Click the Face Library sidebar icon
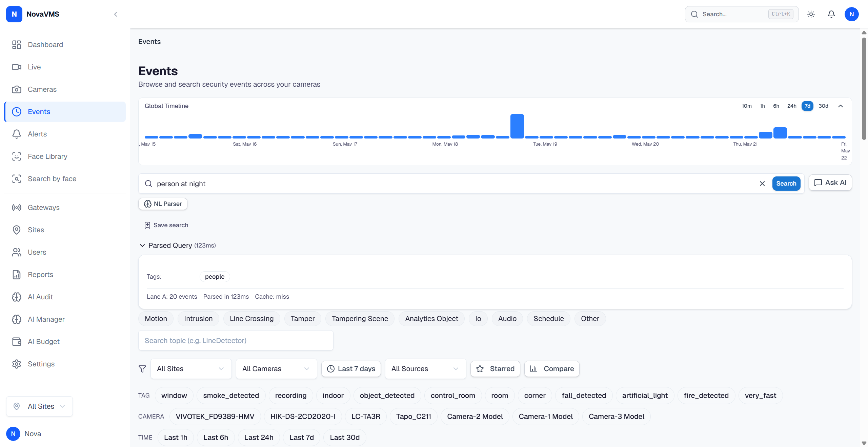The height and width of the screenshot is (447, 868). (17, 156)
